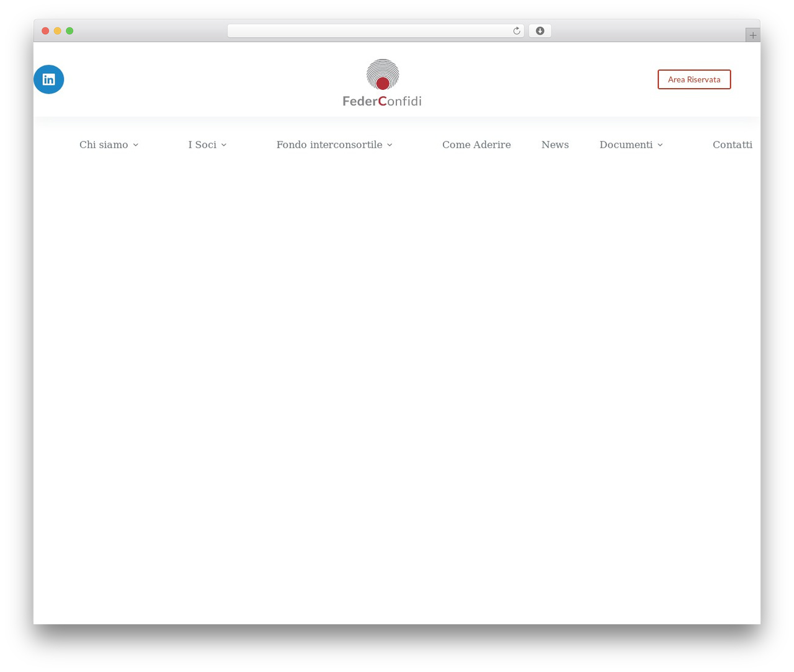The width and height of the screenshot is (794, 672).
Task: Expand the I Soci submenu chevron
Action: point(224,145)
